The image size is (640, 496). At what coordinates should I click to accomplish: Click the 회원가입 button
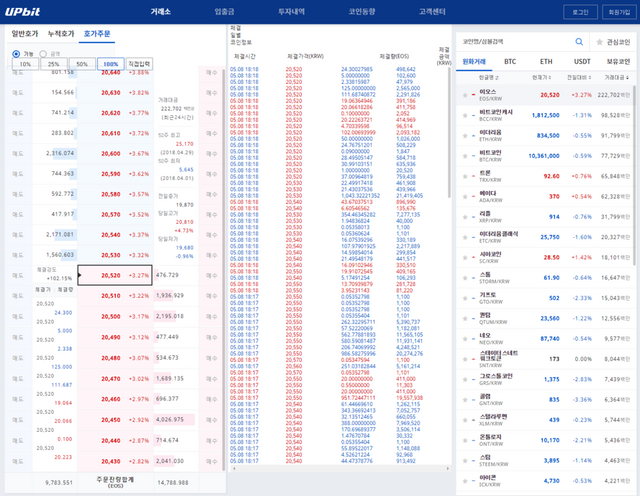coord(619,12)
